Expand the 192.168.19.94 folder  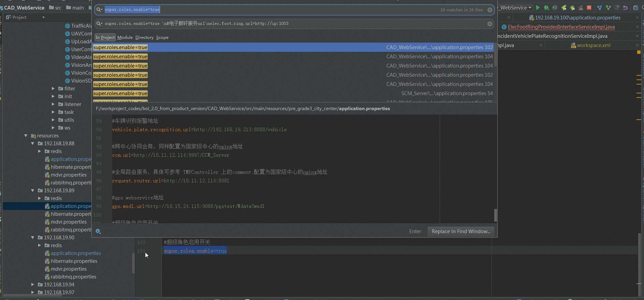point(32,285)
